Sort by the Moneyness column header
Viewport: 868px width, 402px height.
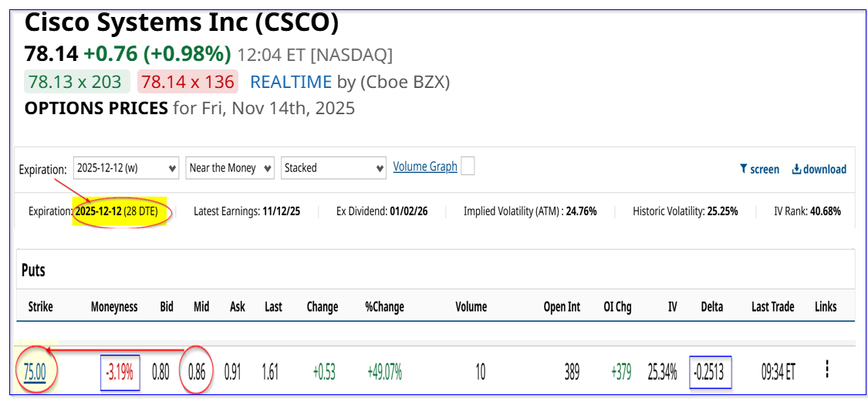pos(114,306)
